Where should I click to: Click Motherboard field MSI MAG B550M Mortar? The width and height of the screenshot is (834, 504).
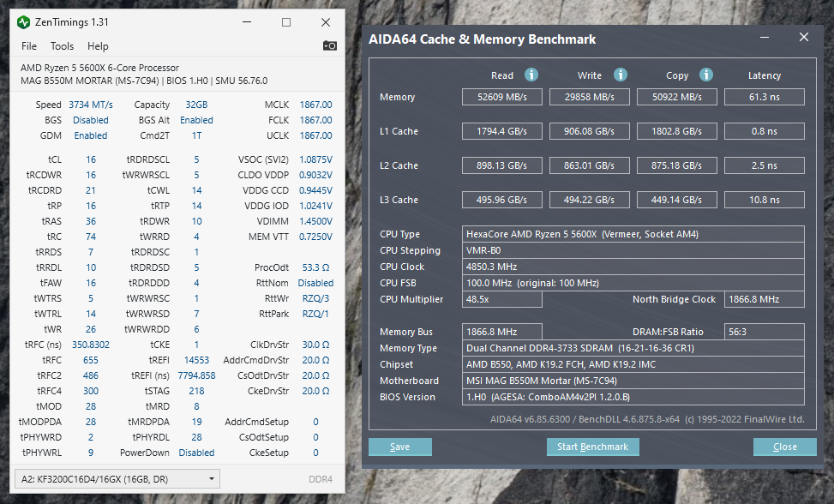[x=633, y=381]
